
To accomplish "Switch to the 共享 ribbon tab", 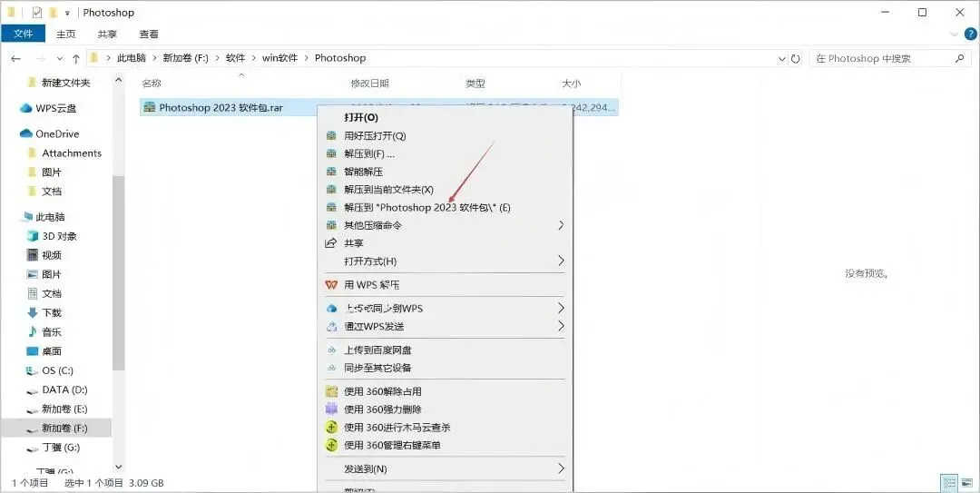I will click(x=107, y=34).
